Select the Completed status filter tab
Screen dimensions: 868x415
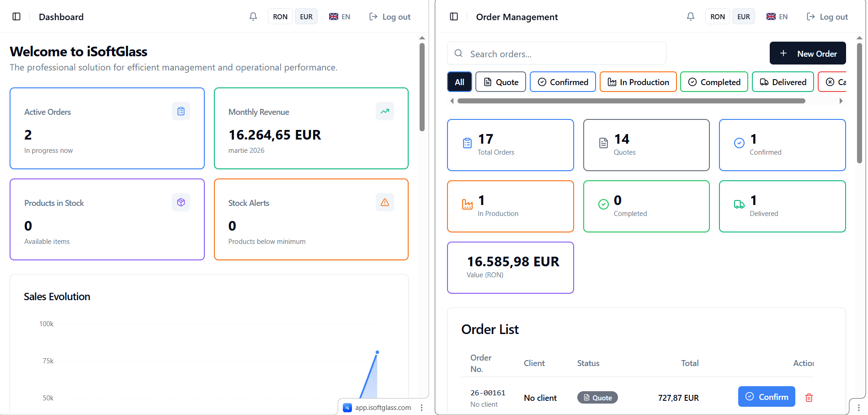[x=714, y=82]
